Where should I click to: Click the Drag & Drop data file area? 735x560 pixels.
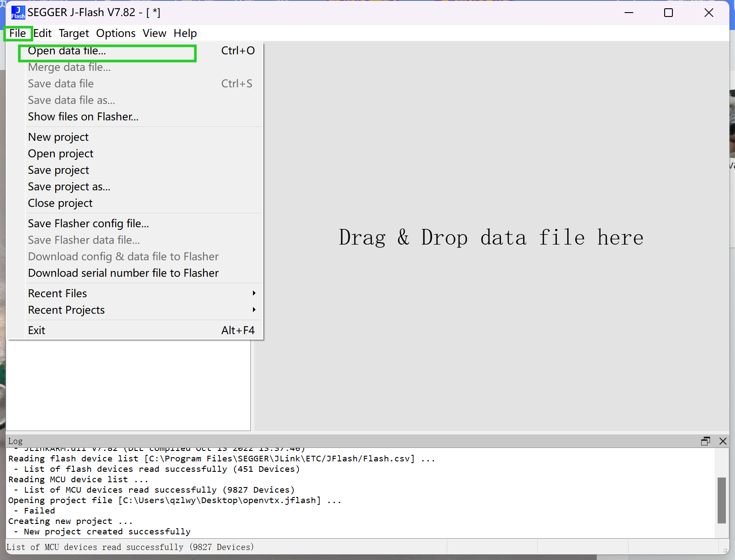click(x=491, y=237)
